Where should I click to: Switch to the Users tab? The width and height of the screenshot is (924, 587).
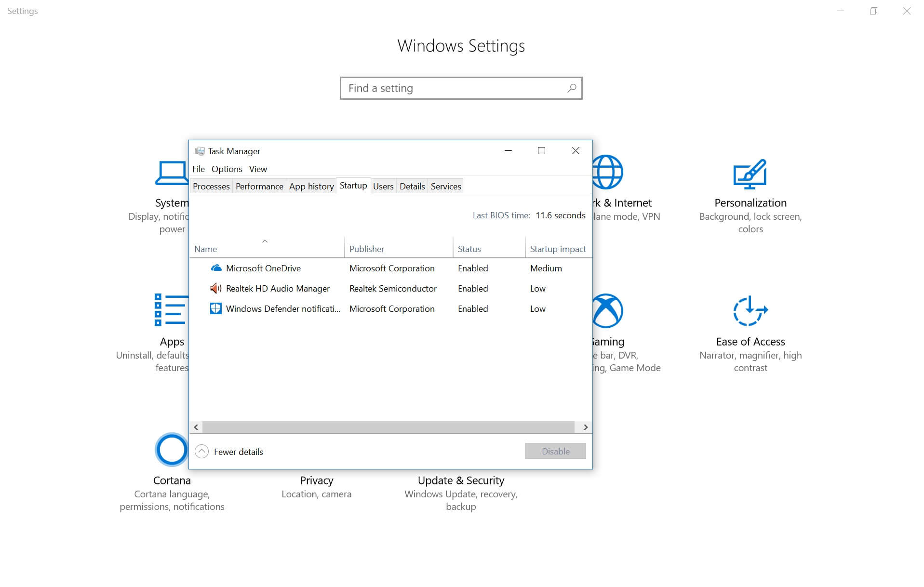click(x=383, y=187)
